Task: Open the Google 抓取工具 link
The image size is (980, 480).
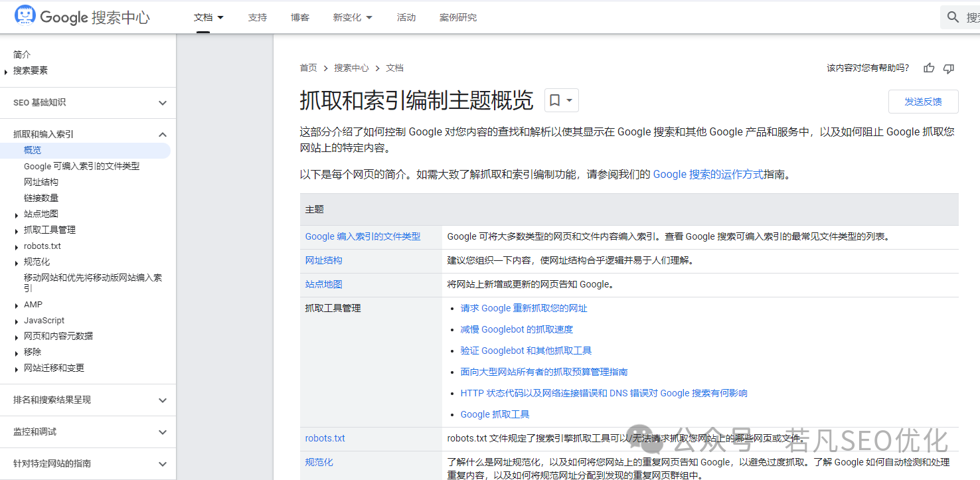Action: point(495,414)
